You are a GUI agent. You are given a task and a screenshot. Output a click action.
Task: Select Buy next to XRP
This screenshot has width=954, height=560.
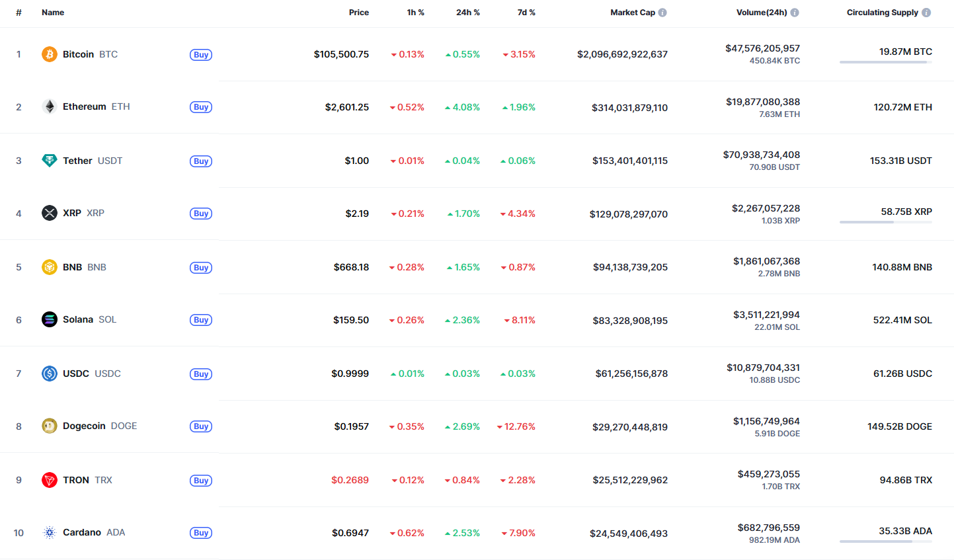tap(201, 214)
